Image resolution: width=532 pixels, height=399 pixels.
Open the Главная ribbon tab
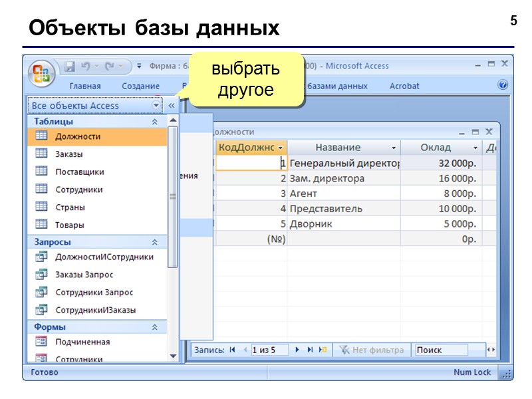(x=85, y=86)
